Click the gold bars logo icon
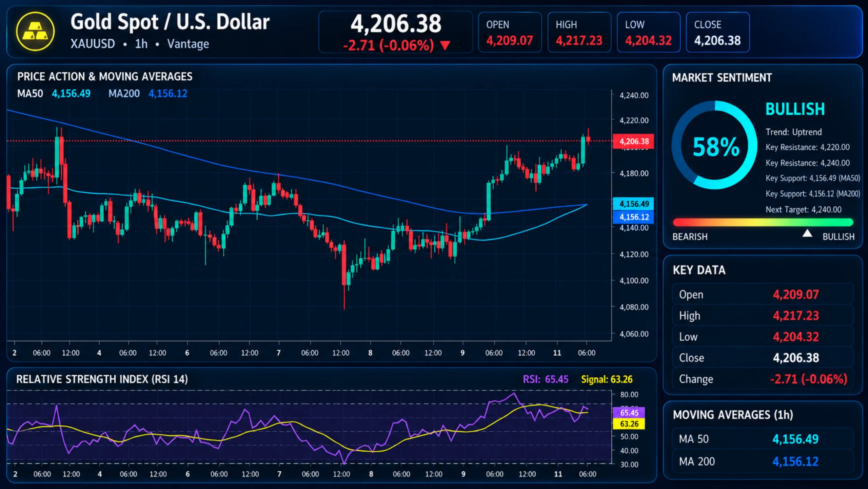Viewport: 868px width, 489px height. [x=35, y=31]
